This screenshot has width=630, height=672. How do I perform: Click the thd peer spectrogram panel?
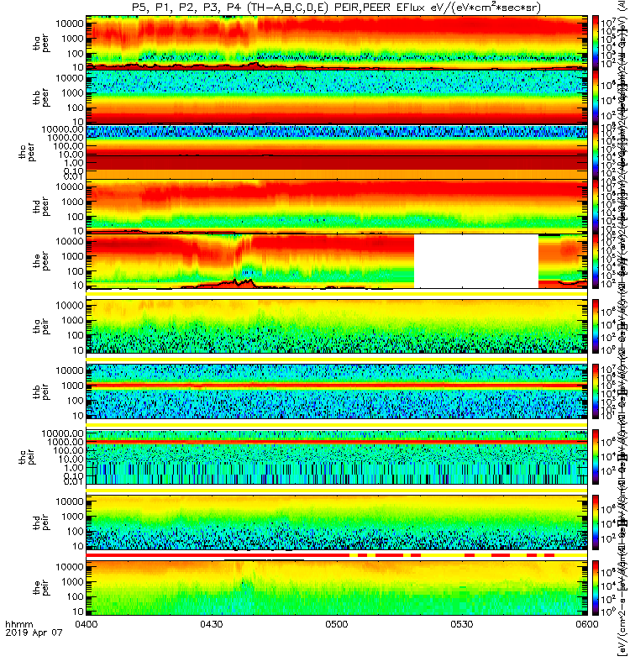tap(337, 206)
